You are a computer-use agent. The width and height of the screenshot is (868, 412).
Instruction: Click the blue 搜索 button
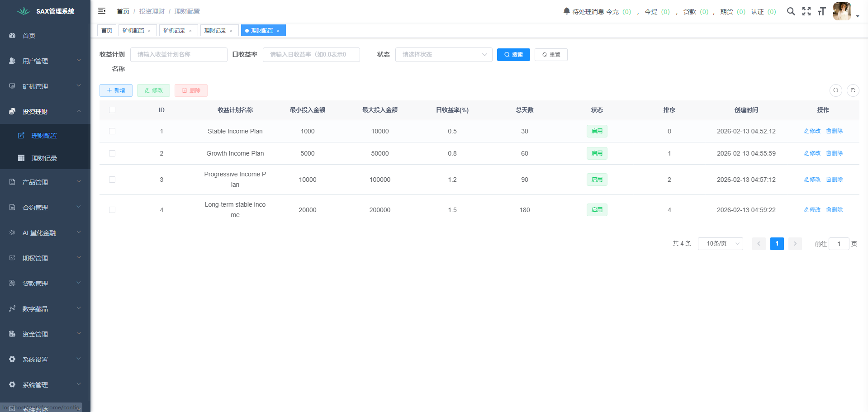pyautogui.click(x=513, y=55)
